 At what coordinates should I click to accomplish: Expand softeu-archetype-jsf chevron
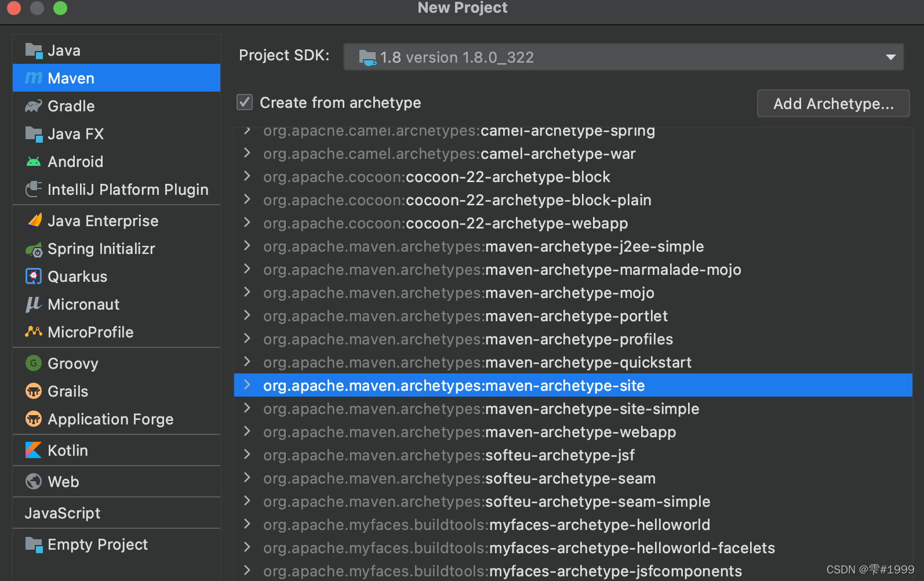[247, 454]
